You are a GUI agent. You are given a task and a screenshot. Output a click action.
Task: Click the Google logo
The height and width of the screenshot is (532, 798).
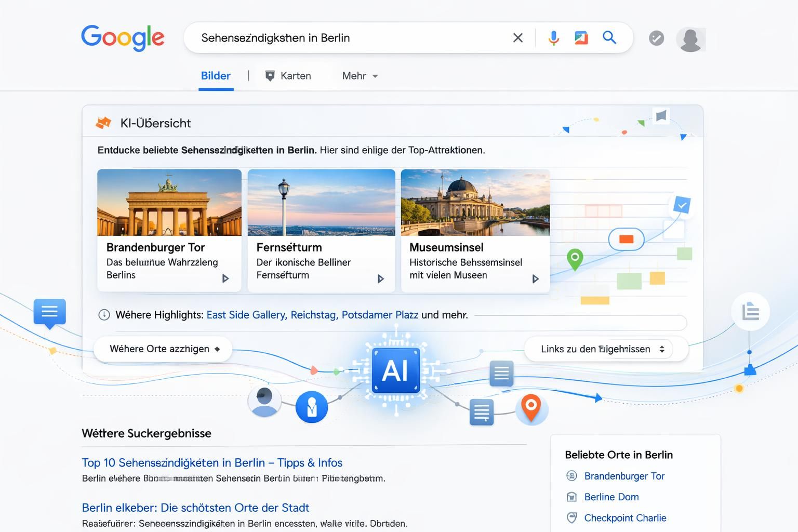pyautogui.click(x=123, y=38)
